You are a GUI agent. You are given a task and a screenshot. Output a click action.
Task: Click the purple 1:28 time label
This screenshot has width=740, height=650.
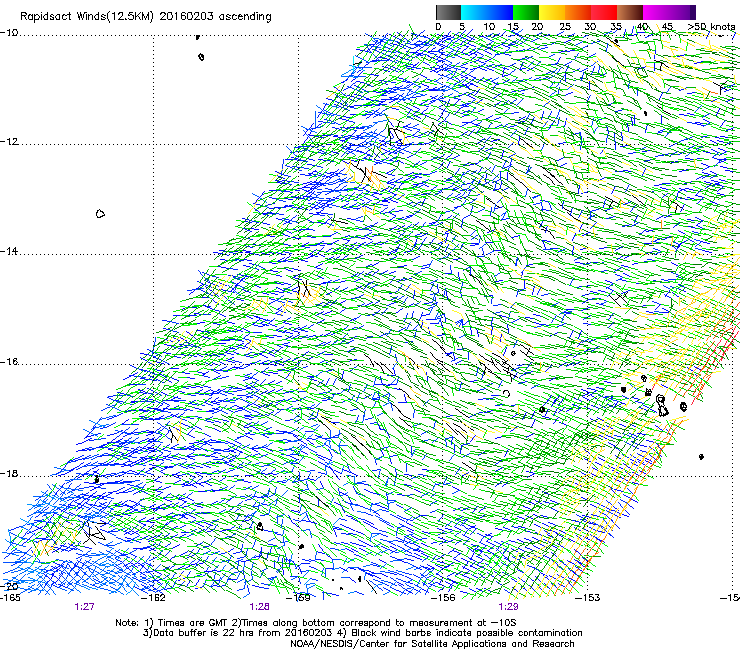point(260,607)
